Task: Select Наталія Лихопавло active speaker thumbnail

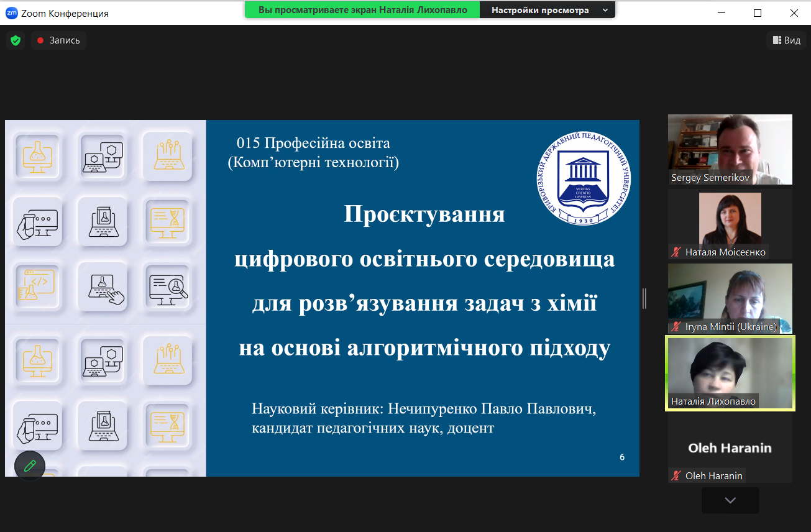Action: pos(730,374)
